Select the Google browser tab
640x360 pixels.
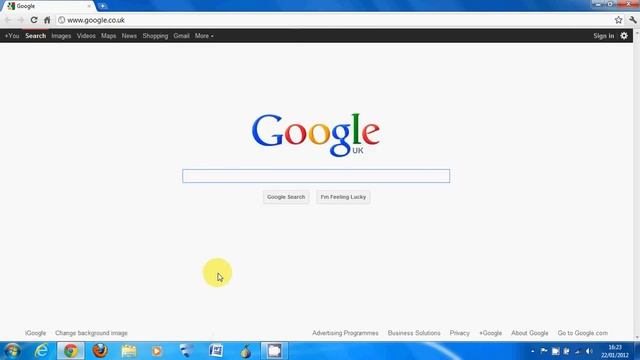click(x=49, y=6)
